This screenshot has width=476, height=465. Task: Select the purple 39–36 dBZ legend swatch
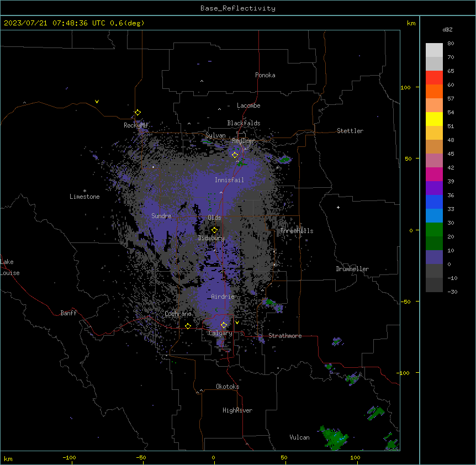click(x=434, y=188)
